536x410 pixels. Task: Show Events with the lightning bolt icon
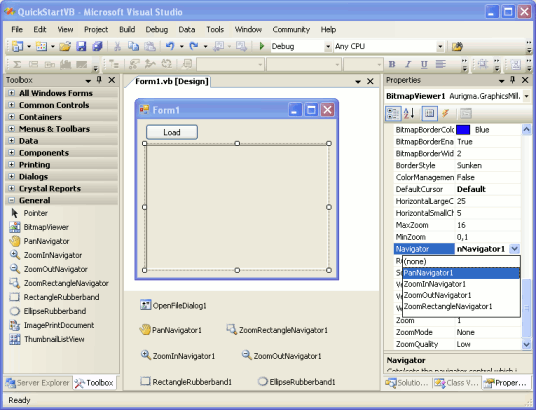tap(445, 114)
